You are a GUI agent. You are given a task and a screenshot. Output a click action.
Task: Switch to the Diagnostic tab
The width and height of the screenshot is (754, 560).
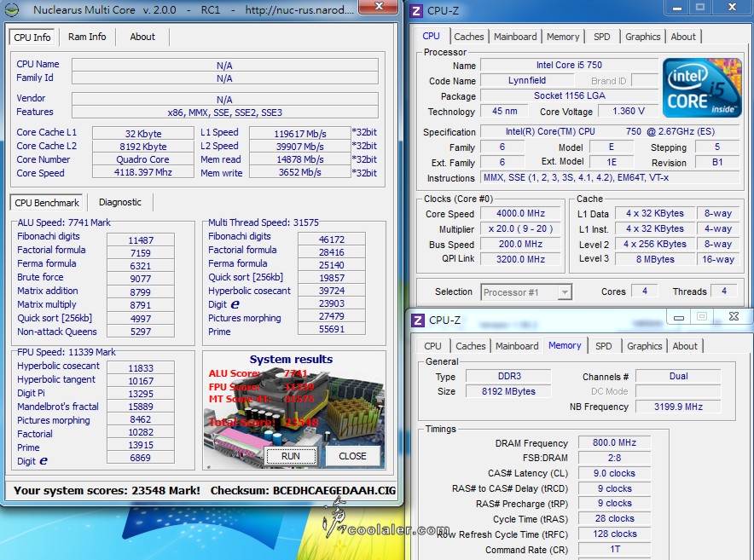pos(120,202)
